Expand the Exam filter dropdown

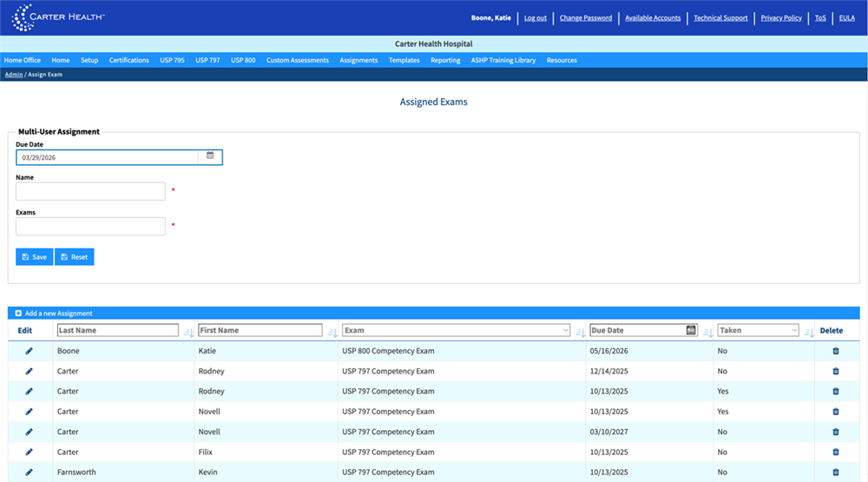566,330
